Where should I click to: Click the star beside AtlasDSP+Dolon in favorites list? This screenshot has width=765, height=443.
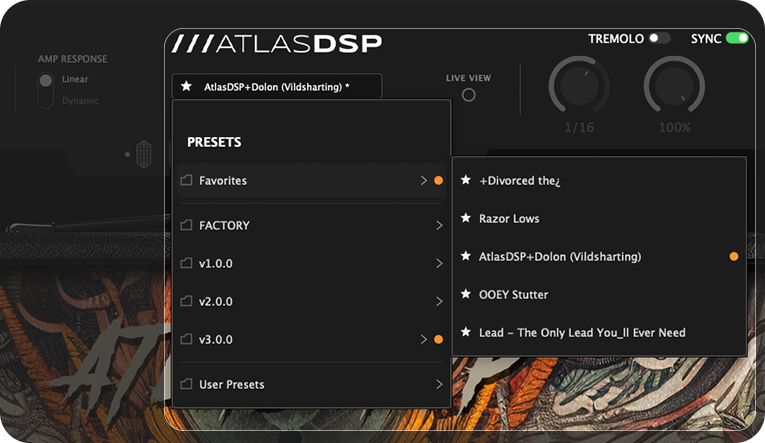tap(466, 256)
